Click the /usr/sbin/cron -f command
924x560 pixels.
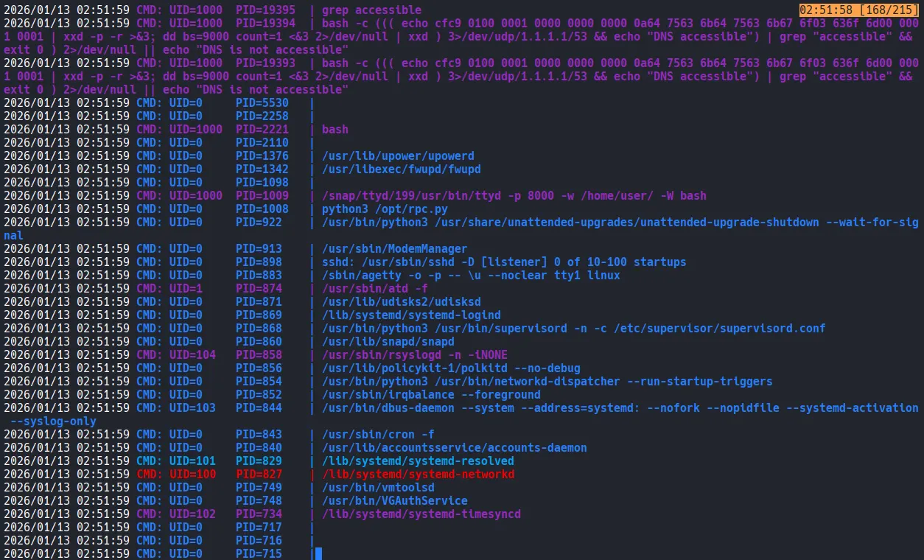[377, 434]
